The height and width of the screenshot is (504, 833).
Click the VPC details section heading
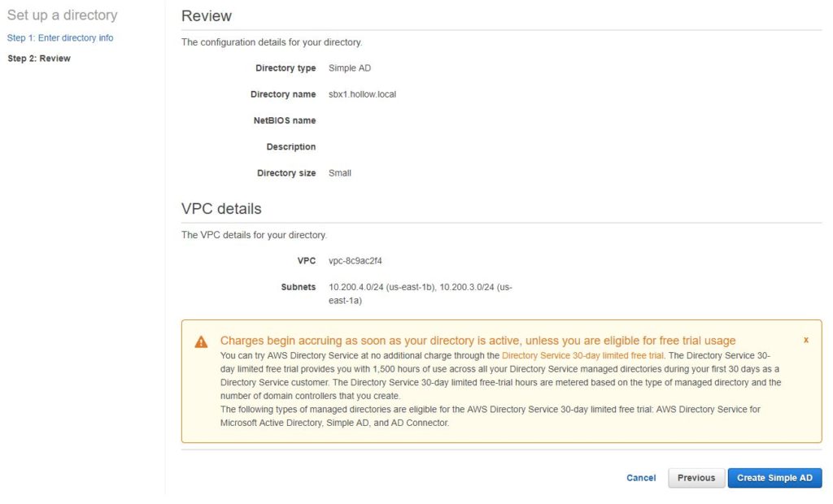[x=221, y=209]
